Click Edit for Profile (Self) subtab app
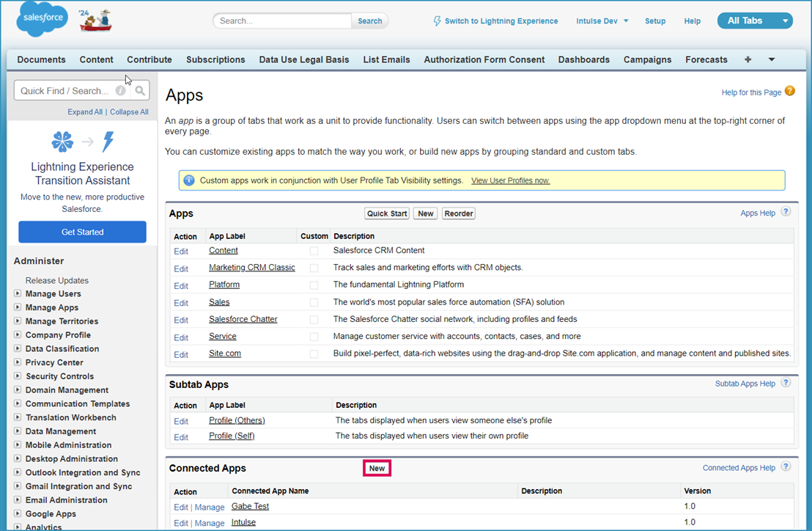The image size is (812, 531). pyautogui.click(x=181, y=437)
